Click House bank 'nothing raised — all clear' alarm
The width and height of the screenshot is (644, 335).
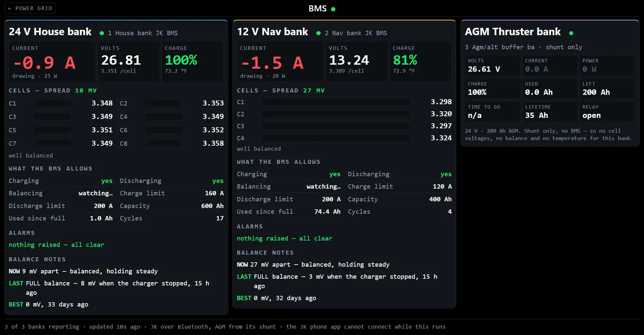coord(56,245)
